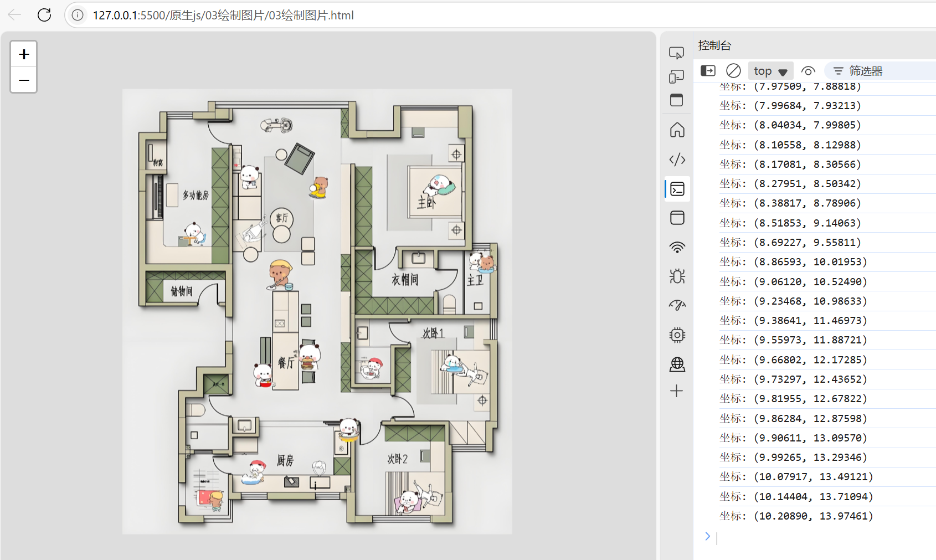Select the Console panel tab
The height and width of the screenshot is (560, 936).
tap(677, 189)
